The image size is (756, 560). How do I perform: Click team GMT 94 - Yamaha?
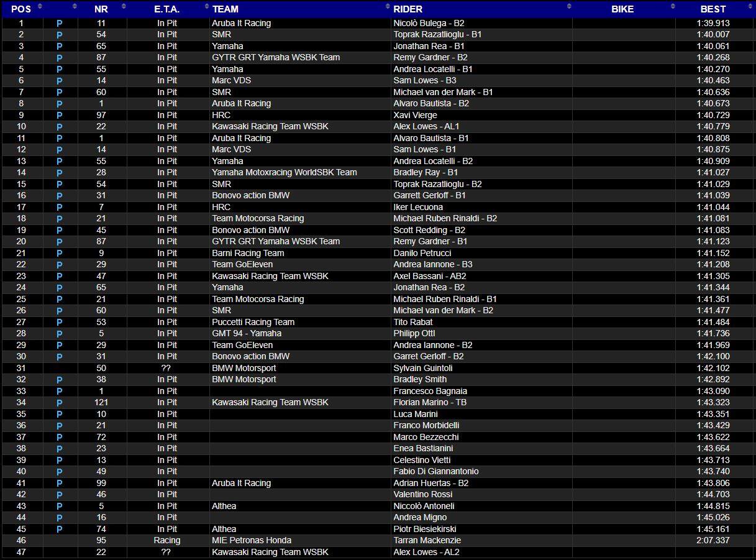tap(247, 334)
